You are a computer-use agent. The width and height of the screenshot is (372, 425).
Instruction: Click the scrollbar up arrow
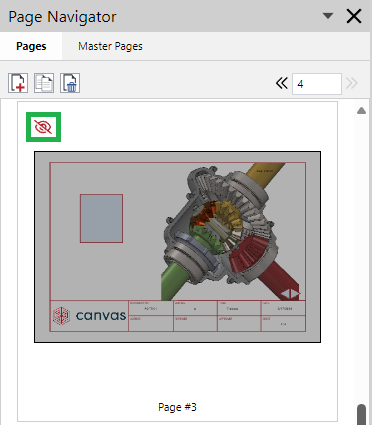(x=361, y=111)
